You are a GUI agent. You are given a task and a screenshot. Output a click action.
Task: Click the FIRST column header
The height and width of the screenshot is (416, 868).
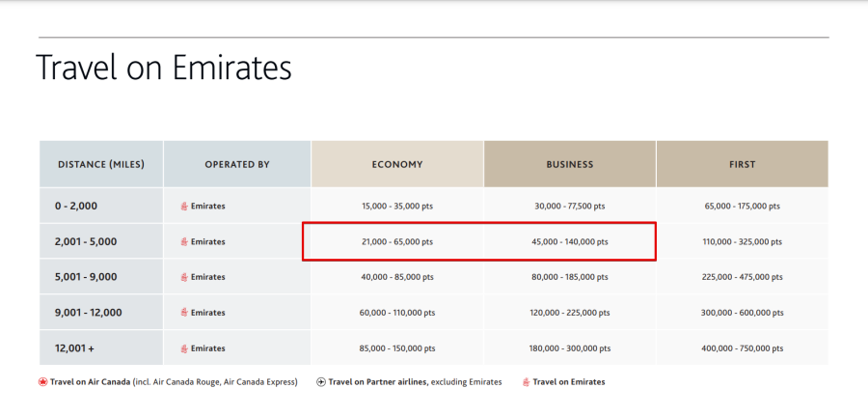pos(743,164)
